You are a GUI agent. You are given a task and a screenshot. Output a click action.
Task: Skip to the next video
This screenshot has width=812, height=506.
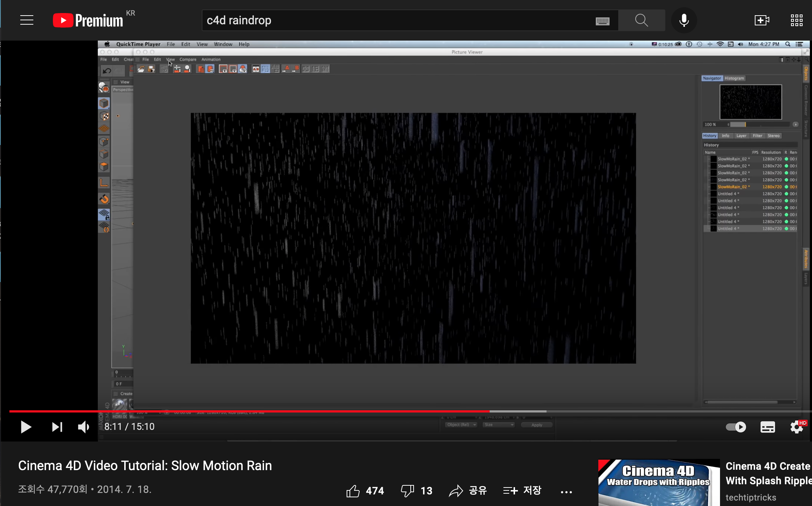pyautogui.click(x=57, y=427)
